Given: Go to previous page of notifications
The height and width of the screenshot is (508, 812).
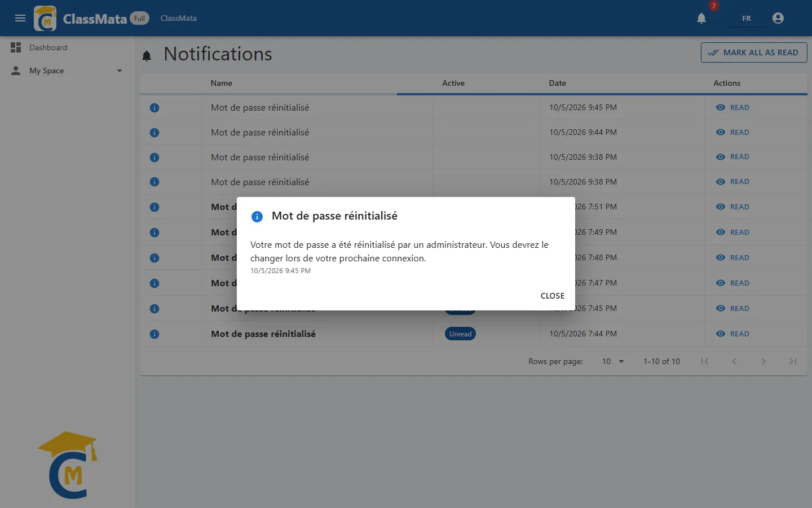Looking at the screenshot, I should [734, 361].
